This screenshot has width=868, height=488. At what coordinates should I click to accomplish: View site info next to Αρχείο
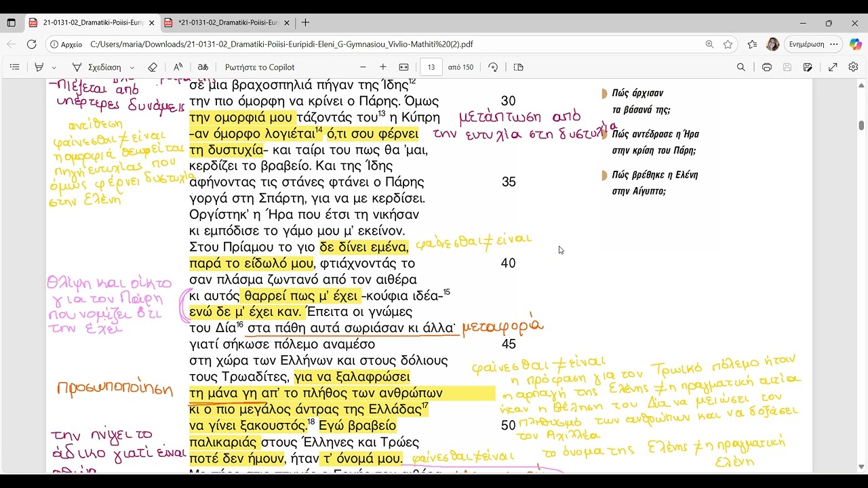(66, 44)
